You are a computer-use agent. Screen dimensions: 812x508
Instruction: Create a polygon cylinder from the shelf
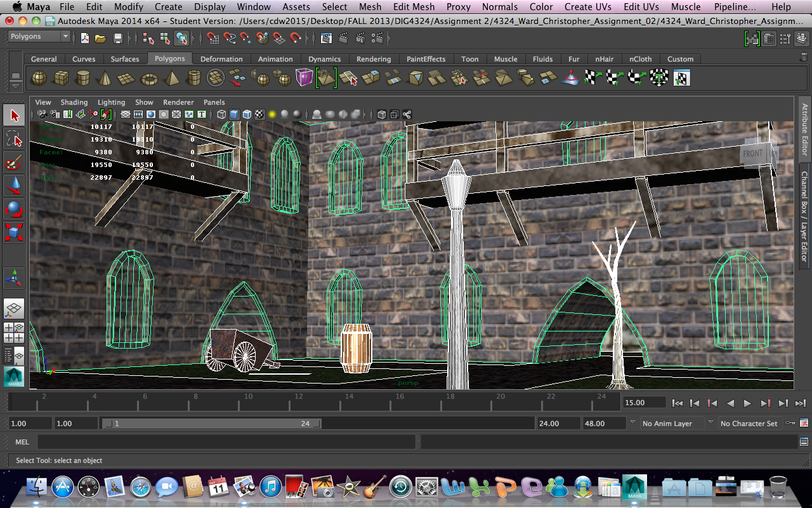(x=83, y=78)
